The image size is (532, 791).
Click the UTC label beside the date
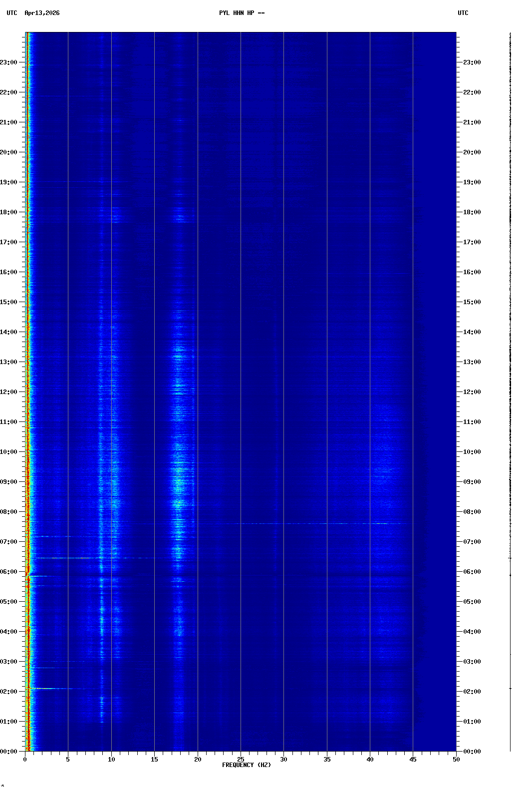coord(12,13)
